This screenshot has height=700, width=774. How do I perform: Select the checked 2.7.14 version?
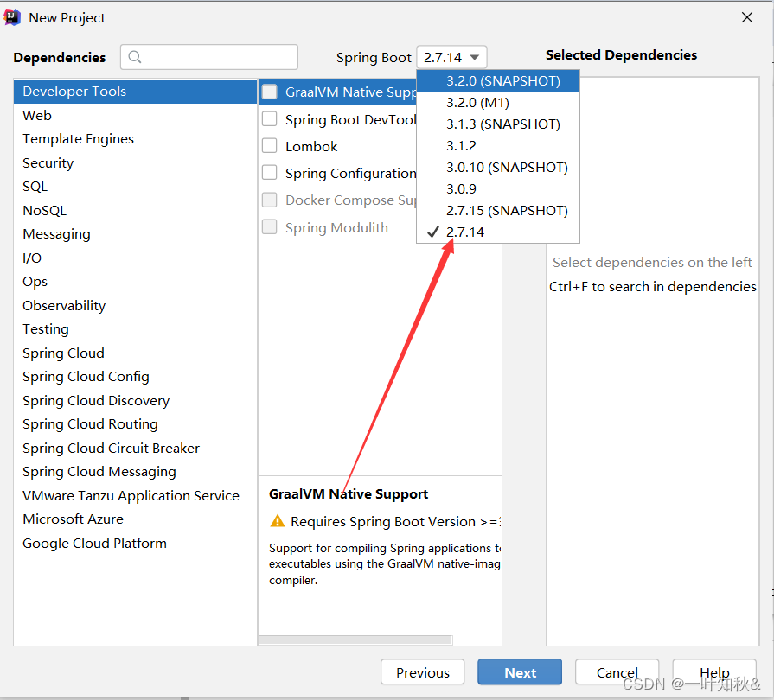coord(498,232)
